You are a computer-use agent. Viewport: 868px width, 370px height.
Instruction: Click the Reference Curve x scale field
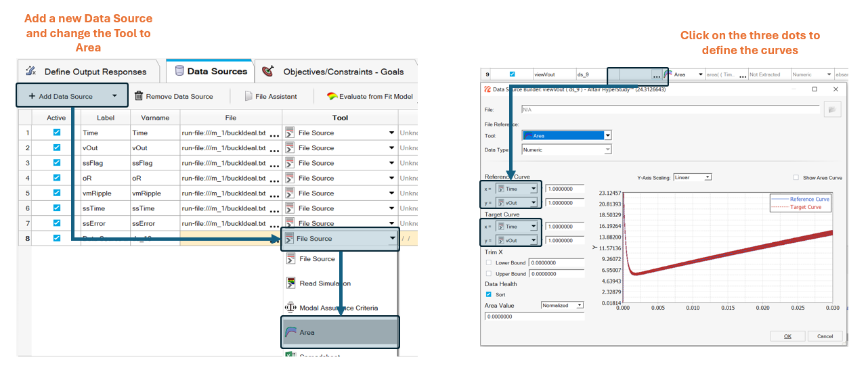click(x=565, y=189)
